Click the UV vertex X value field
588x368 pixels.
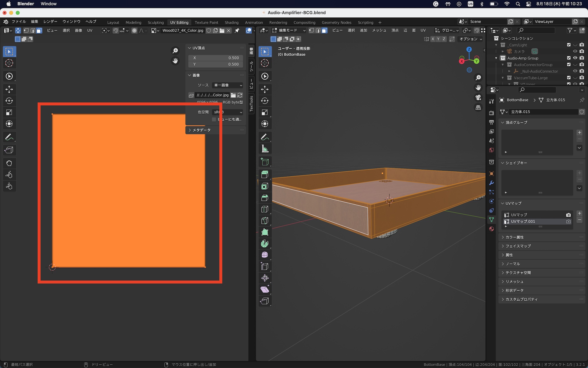[x=216, y=58]
